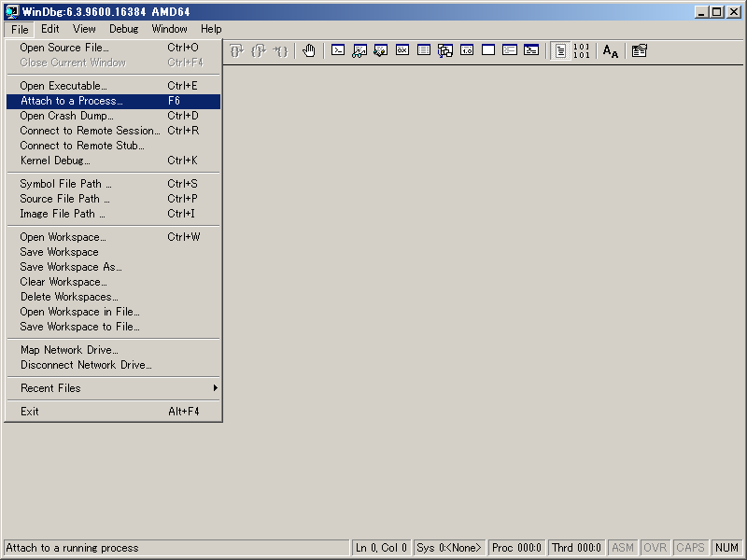Choose Open Executable... menu entry

[113, 86]
